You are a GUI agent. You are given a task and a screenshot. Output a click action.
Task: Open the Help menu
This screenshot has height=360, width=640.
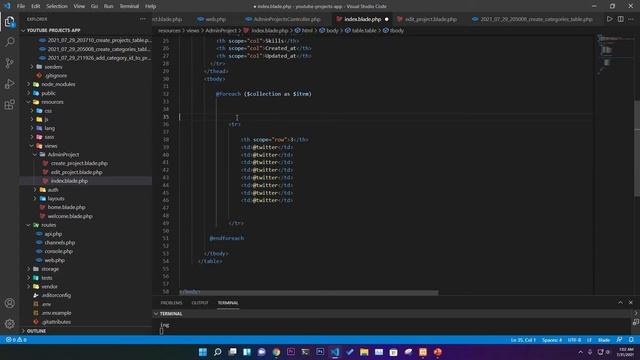[150, 6]
